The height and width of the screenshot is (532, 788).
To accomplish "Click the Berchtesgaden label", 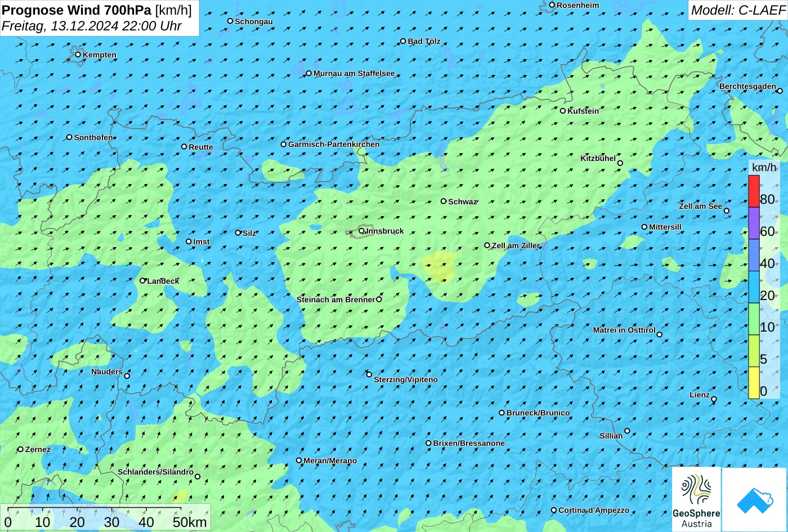I will pyautogui.click(x=747, y=86).
